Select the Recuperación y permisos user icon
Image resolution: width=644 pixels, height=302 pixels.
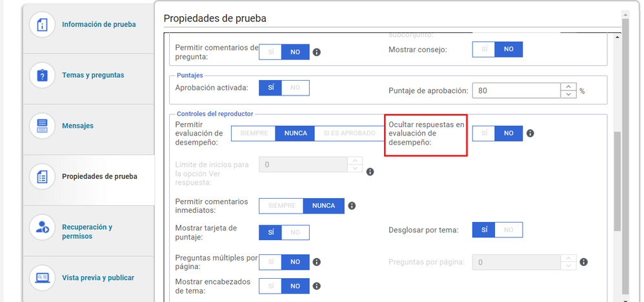[42, 226]
